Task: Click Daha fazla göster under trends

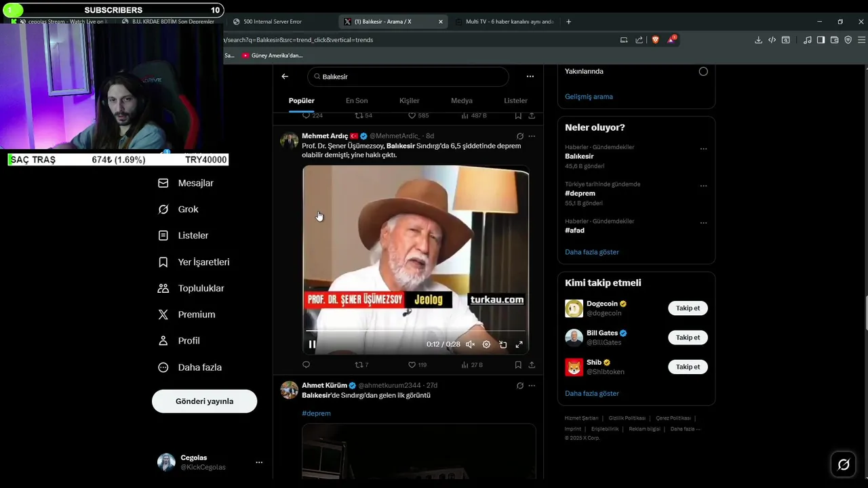Action: click(x=592, y=252)
